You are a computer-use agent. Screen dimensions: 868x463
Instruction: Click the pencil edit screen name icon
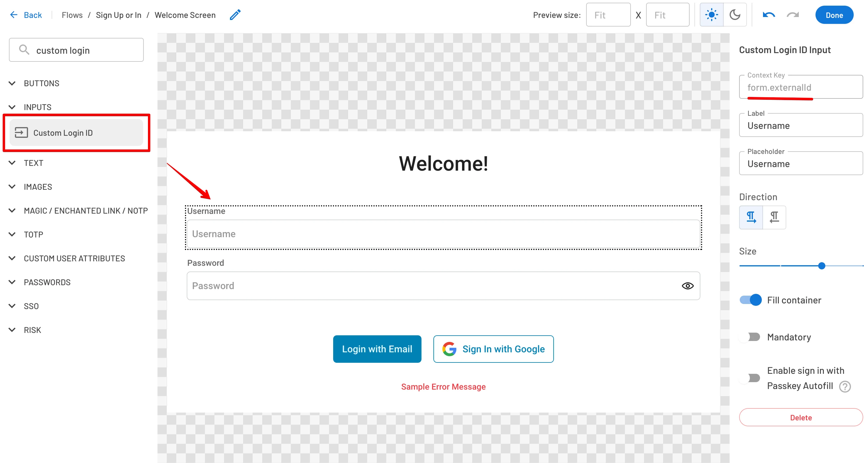[235, 15]
